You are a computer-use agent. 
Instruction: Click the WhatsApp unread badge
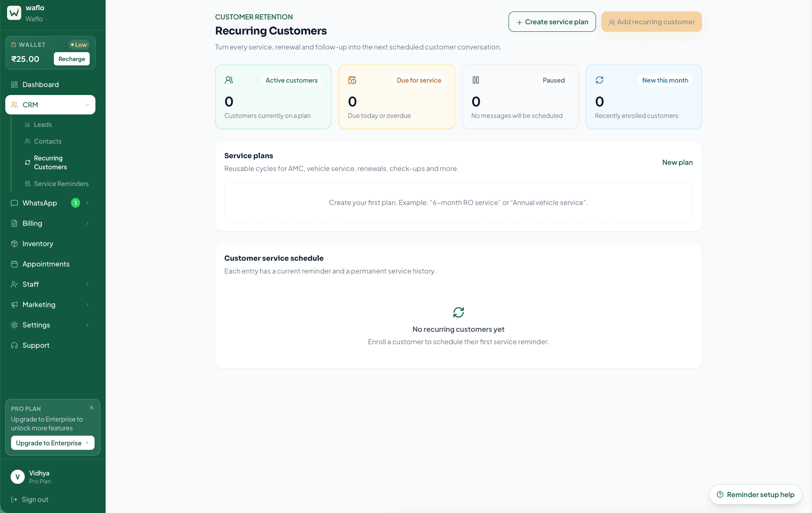(76, 203)
